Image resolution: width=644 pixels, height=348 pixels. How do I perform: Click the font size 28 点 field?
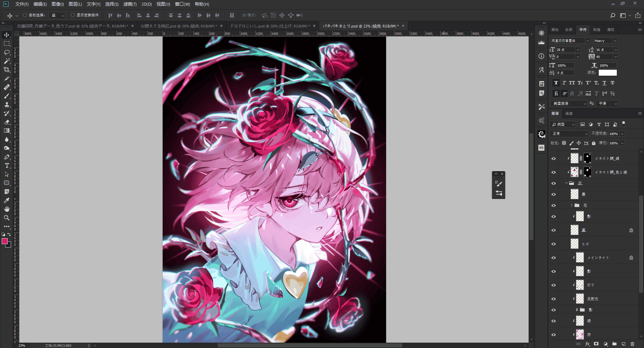click(566, 50)
